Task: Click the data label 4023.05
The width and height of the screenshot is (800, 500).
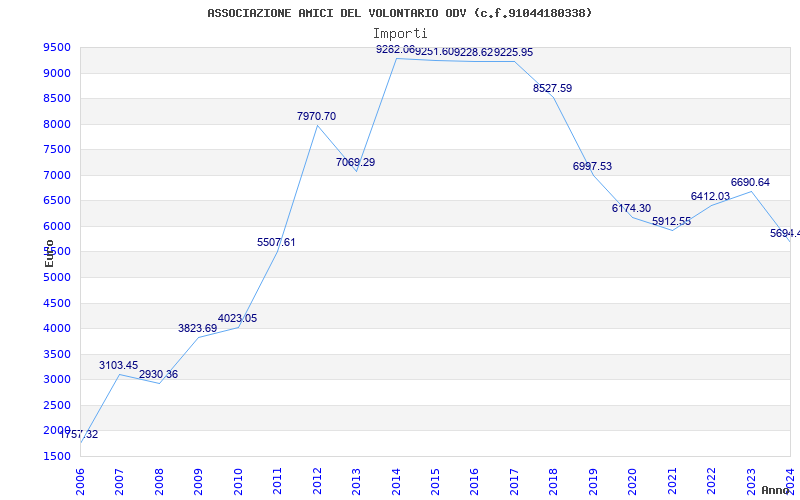Action: 237,318
